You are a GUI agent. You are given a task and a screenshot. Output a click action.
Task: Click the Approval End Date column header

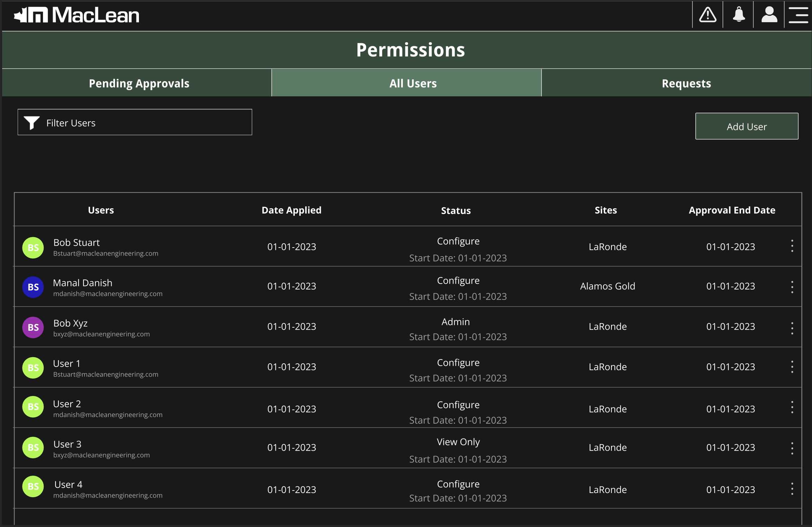pos(732,210)
